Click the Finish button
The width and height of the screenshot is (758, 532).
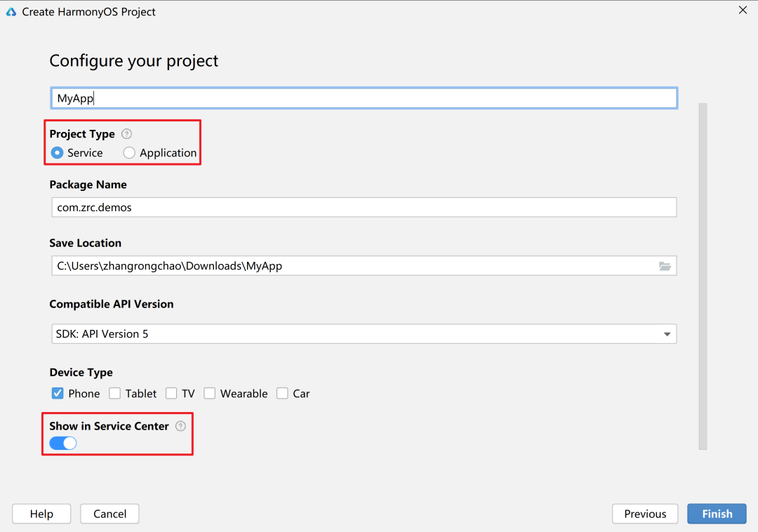point(717,514)
